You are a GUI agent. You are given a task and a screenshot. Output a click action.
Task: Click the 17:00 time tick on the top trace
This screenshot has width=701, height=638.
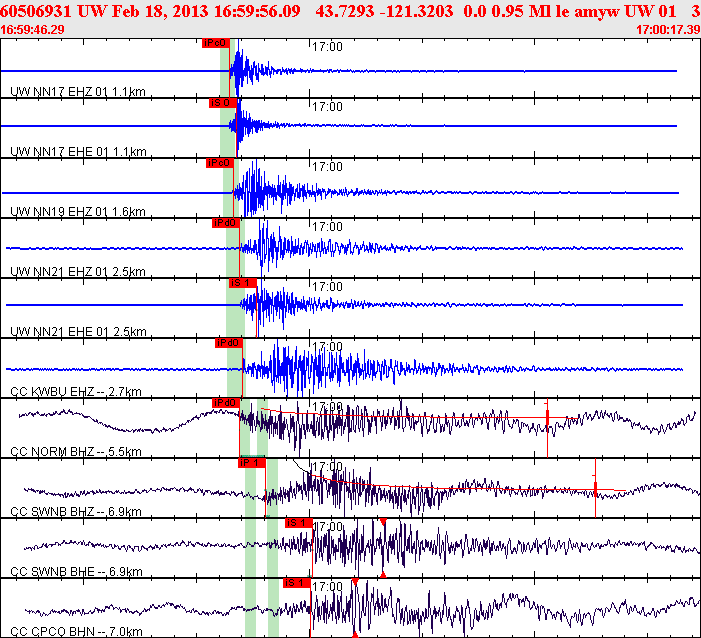click(327, 47)
